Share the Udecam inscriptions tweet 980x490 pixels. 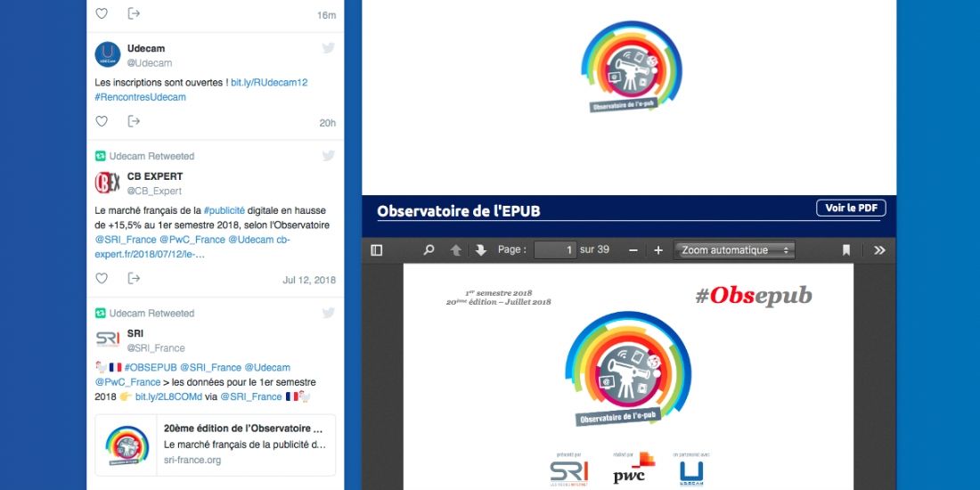coord(134,121)
